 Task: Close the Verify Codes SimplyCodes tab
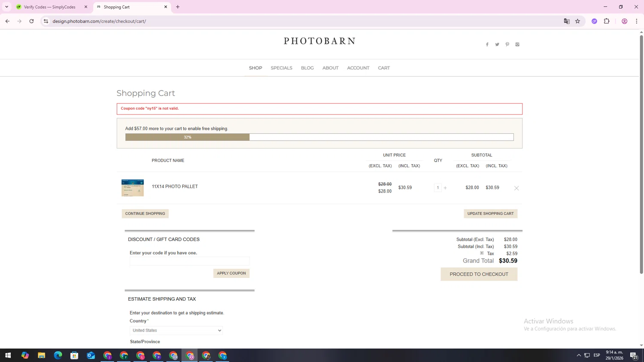click(86, 7)
